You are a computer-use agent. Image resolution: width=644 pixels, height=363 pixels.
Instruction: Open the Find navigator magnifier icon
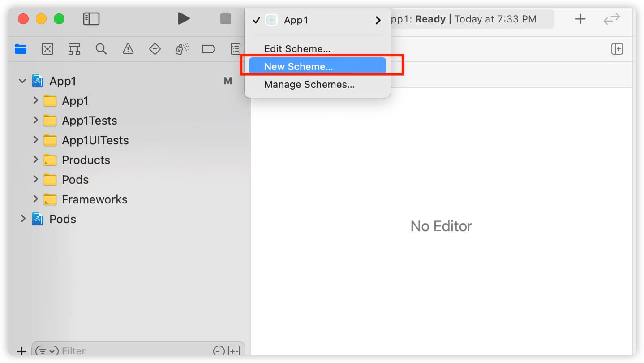coord(101,49)
